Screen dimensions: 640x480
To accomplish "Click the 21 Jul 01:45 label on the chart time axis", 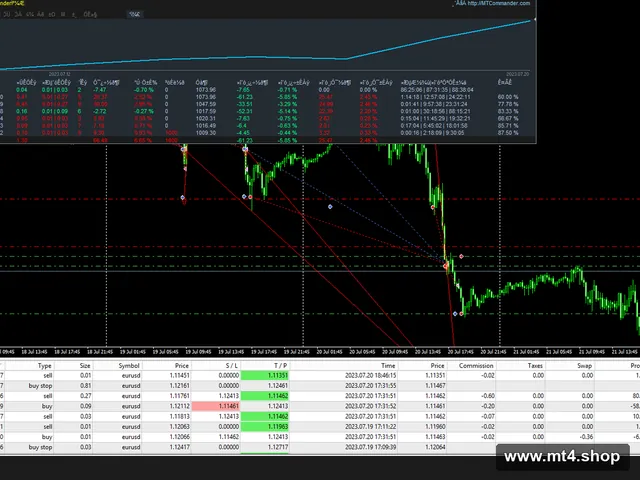I will point(526,352).
